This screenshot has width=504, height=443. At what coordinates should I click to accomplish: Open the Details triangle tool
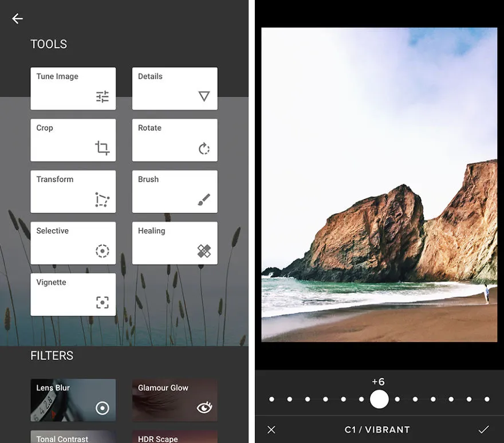pos(204,96)
